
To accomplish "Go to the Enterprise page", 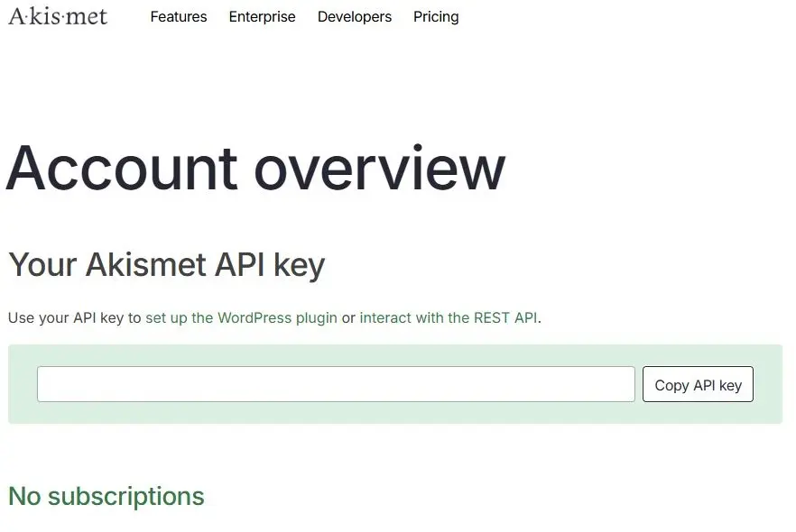I will [262, 17].
